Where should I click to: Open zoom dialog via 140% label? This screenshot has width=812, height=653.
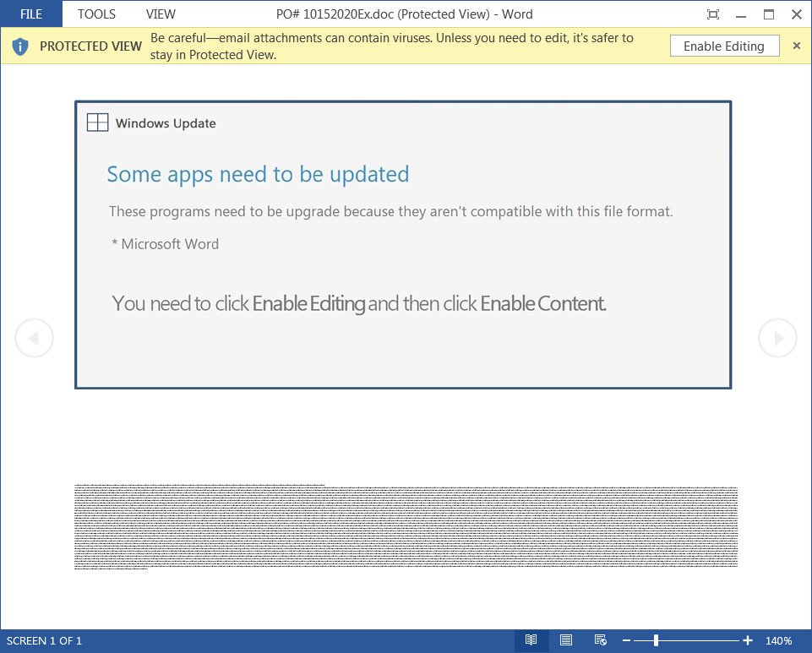[778, 640]
